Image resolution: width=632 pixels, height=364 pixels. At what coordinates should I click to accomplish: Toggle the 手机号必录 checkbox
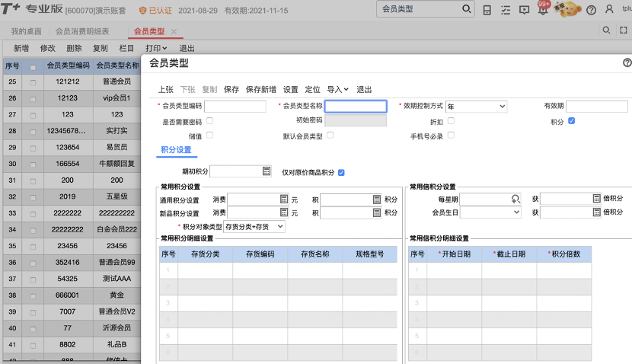point(451,135)
